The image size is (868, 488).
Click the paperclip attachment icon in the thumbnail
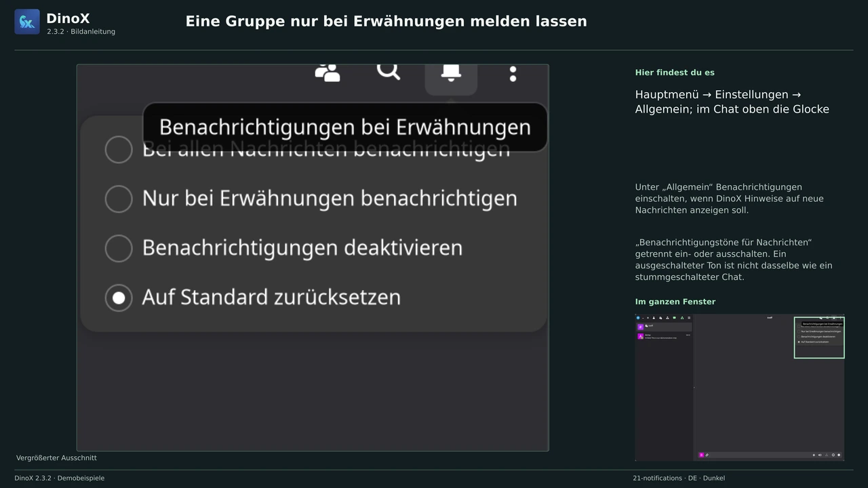[x=707, y=455]
